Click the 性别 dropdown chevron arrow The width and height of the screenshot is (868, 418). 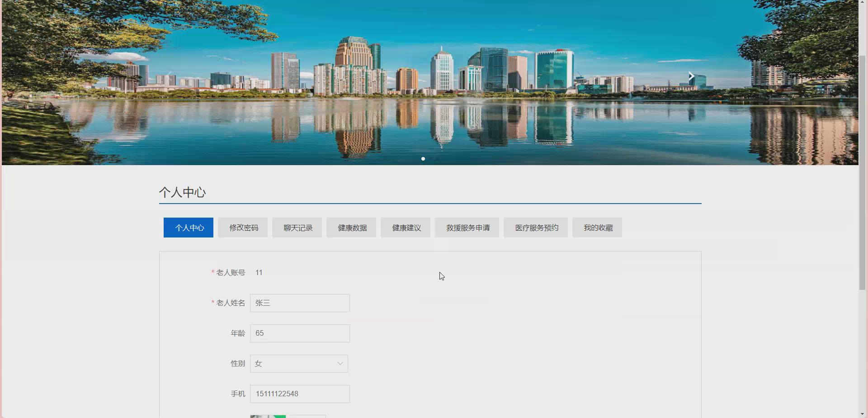click(339, 363)
